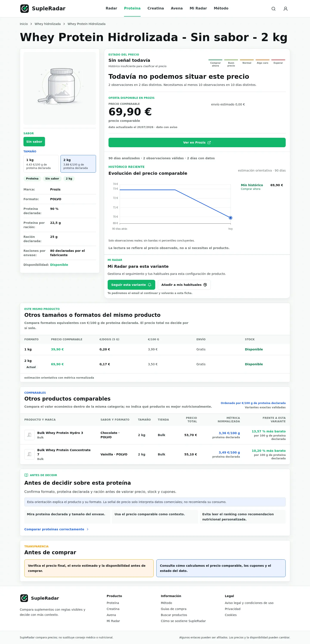This screenshot has width=310, height=644.
Task: Select the 2 kg size option
Action: [x=78, y=164]
